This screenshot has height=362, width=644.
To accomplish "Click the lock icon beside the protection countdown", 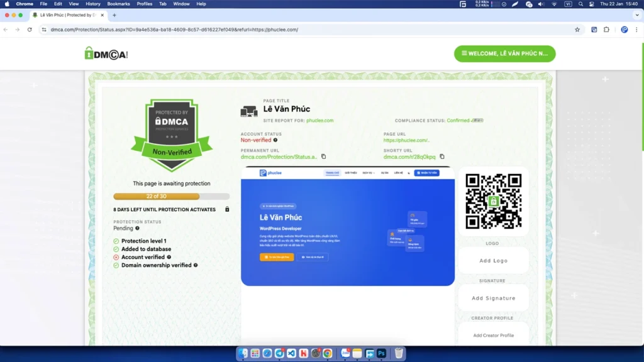I will pos(227,209).
